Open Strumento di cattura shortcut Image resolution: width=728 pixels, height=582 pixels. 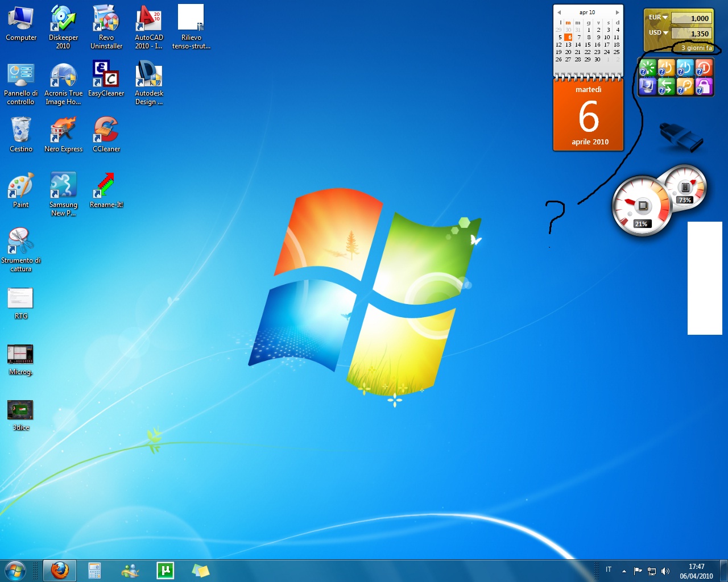(21, 250)
